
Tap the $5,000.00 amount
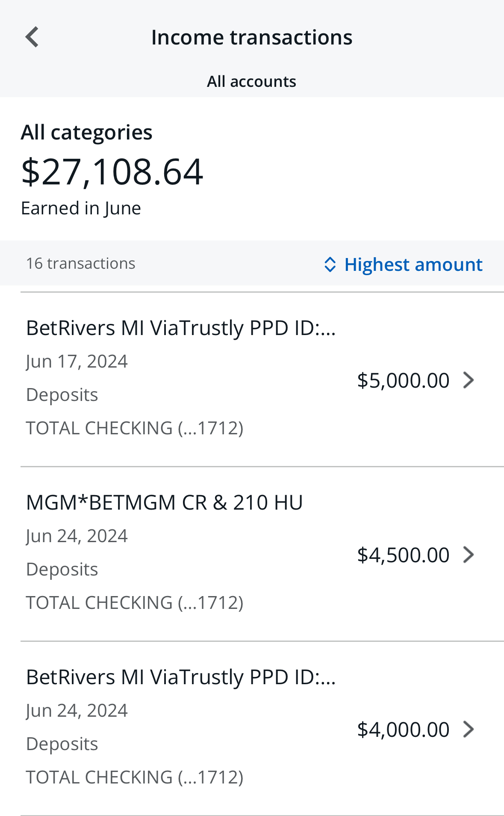[x=403, y=380]
